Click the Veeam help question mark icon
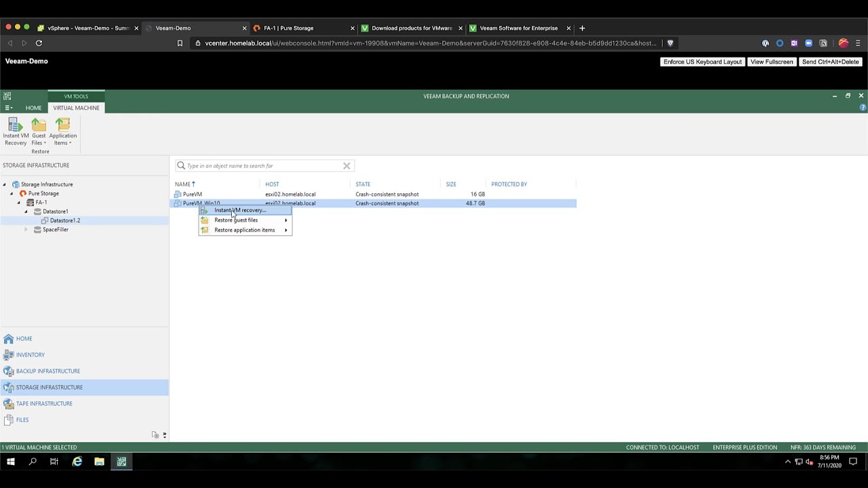This screenshot has width=868, height=488. [863, 108]
